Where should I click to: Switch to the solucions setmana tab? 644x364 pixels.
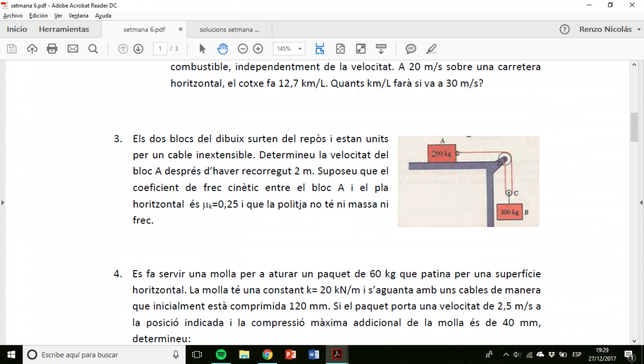click(x=229, y=30)
